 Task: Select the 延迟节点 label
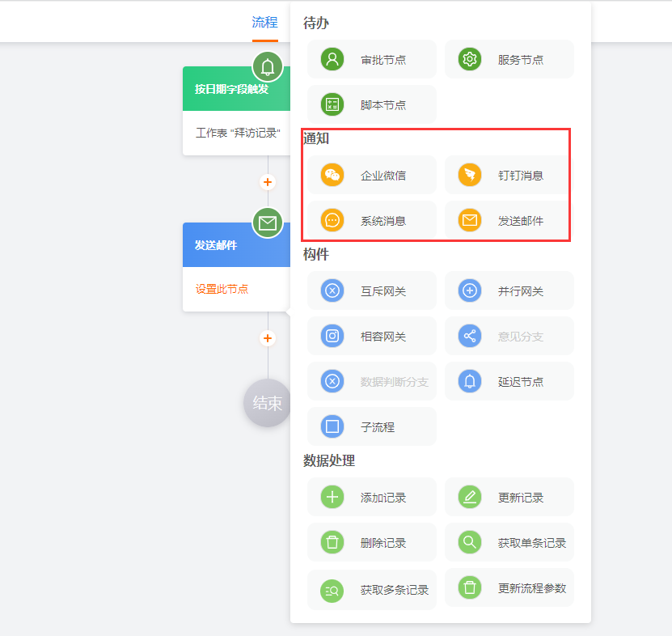click(521, 382)
